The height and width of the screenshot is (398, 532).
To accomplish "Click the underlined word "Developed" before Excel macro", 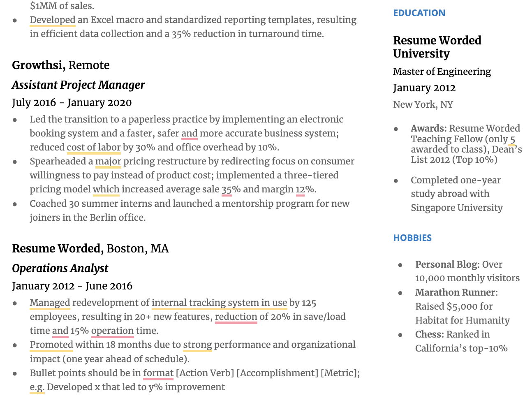I will click(52, 20).
